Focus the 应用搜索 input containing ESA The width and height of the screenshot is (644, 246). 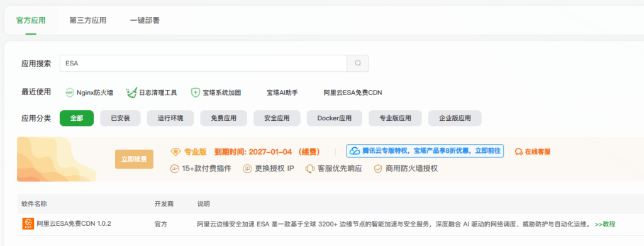pyautogui.click(x=203, y=64)
